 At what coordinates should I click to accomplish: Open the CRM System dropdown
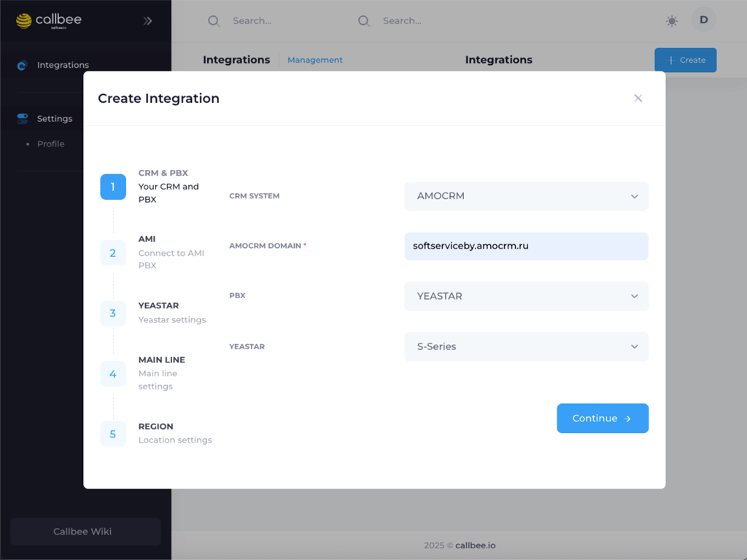526,196
